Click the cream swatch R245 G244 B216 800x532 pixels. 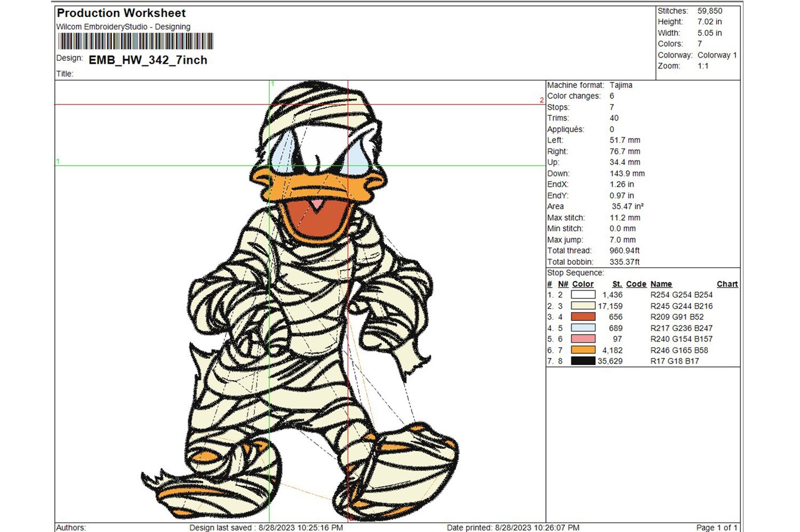[583, 306]
